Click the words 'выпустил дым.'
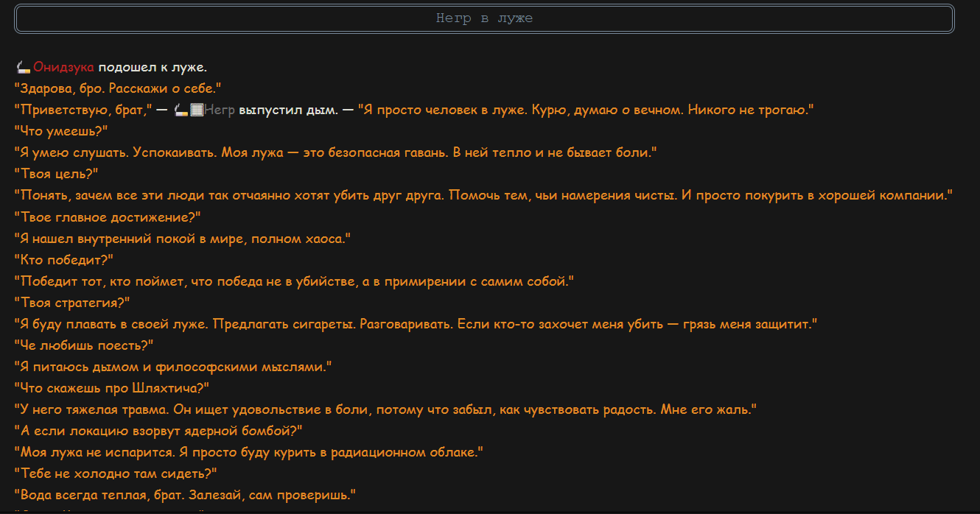980x514 pixels. tap(287, 110)
